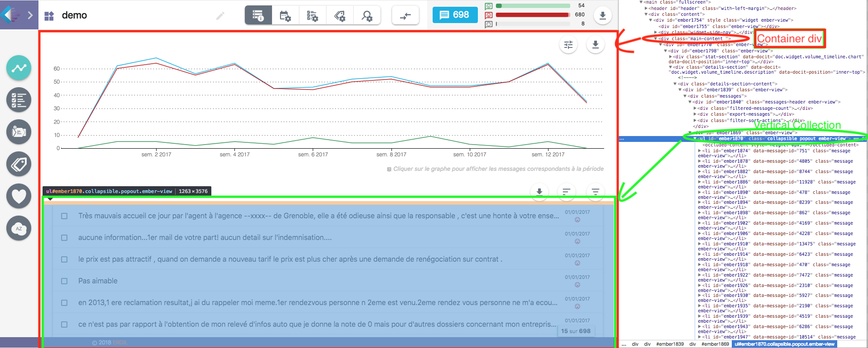Check the 'le prix est pas attractif' checkbox
The image size is (868, 348).
pos(64,259)
